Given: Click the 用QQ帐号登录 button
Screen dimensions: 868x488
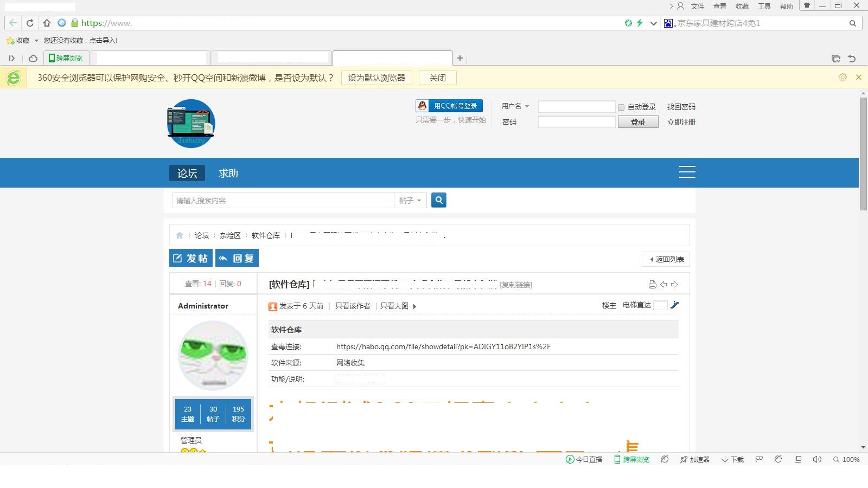Looking at the screenshot, I should pos(449,106).
